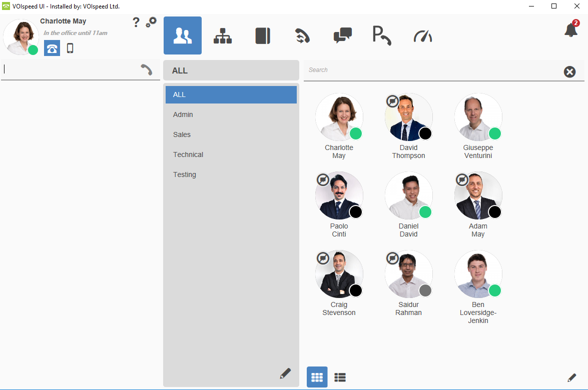Edit groups using the pencil button

[x=286, y=373]
